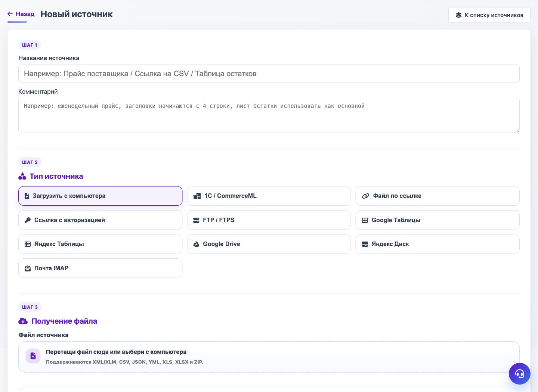Click the Получение файла heading text
538x392 pixels.
[64, 321]
